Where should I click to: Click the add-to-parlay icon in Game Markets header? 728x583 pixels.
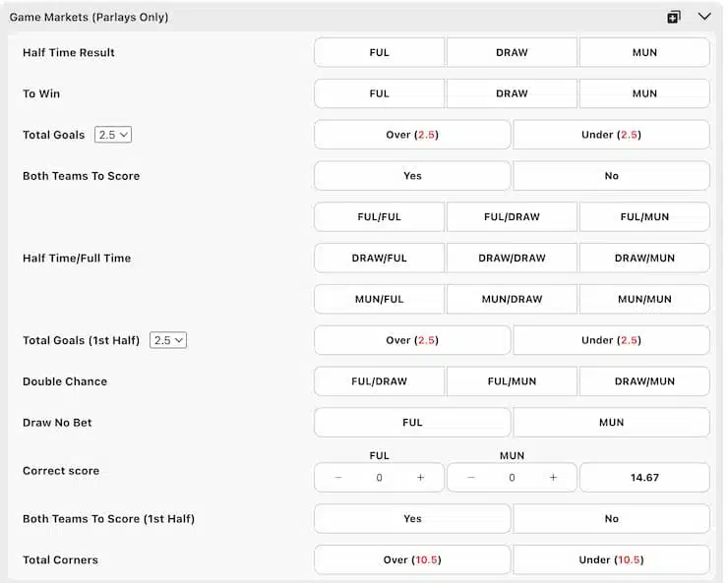673,17
